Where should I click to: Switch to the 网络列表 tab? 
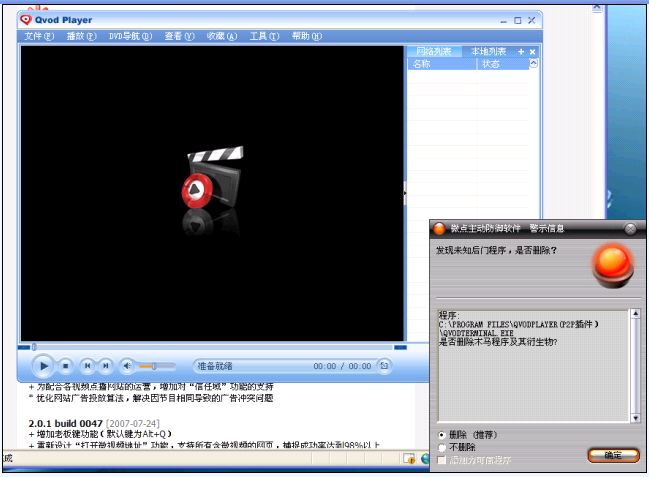tap(434, 52)
